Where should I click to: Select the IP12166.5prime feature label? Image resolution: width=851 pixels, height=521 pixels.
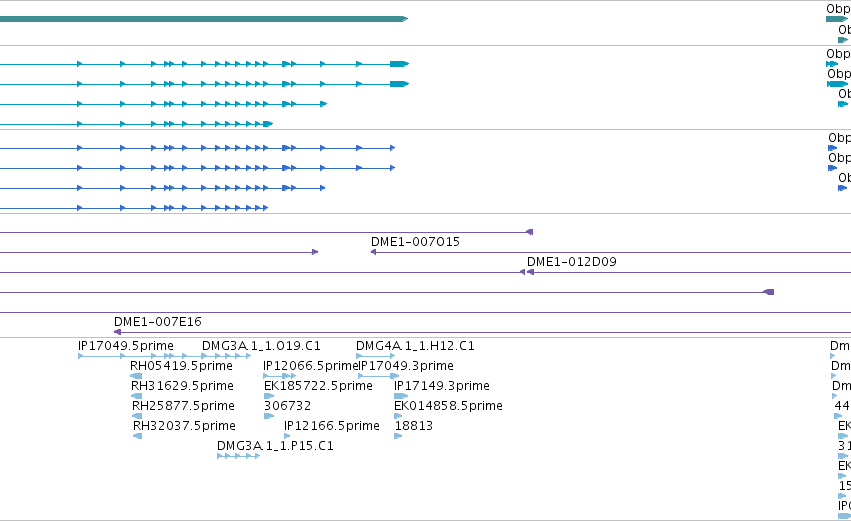[x=332, y=427]
